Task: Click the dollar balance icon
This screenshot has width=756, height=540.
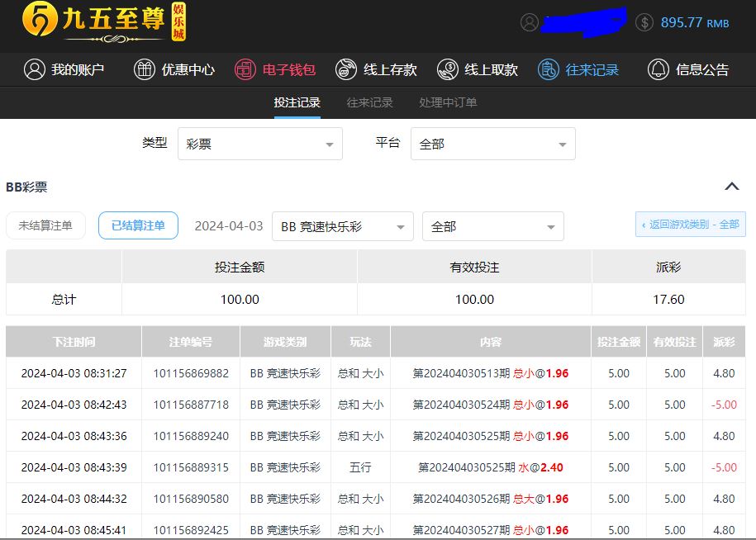Action: pyautogui.click(x=644, y=22)
